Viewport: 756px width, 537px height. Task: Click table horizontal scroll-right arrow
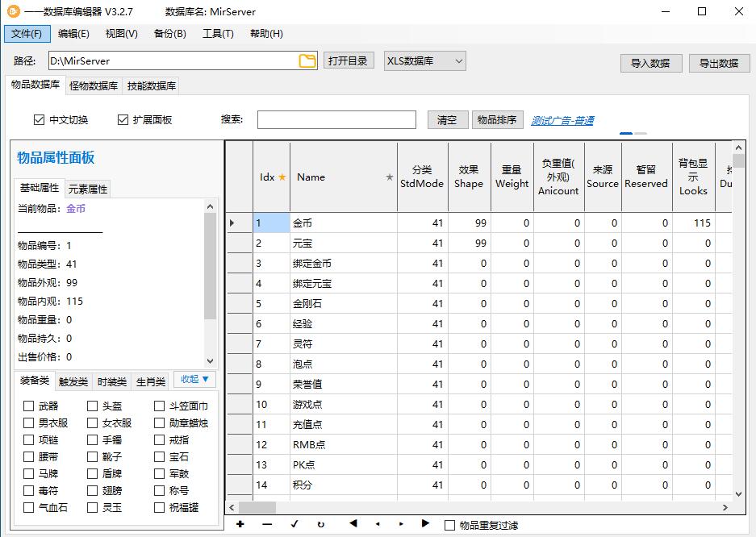[x=725, y=507]
